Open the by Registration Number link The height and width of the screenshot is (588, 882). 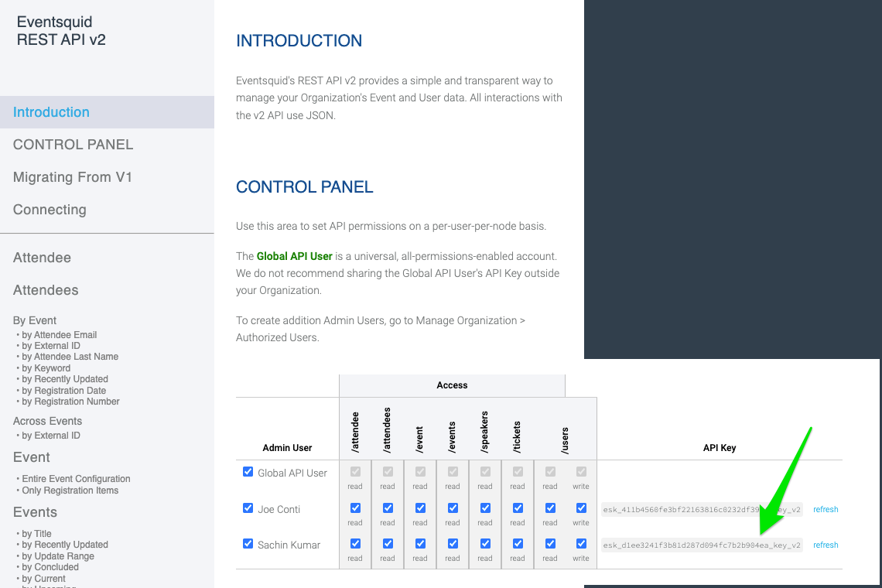(x=70, y=402)
